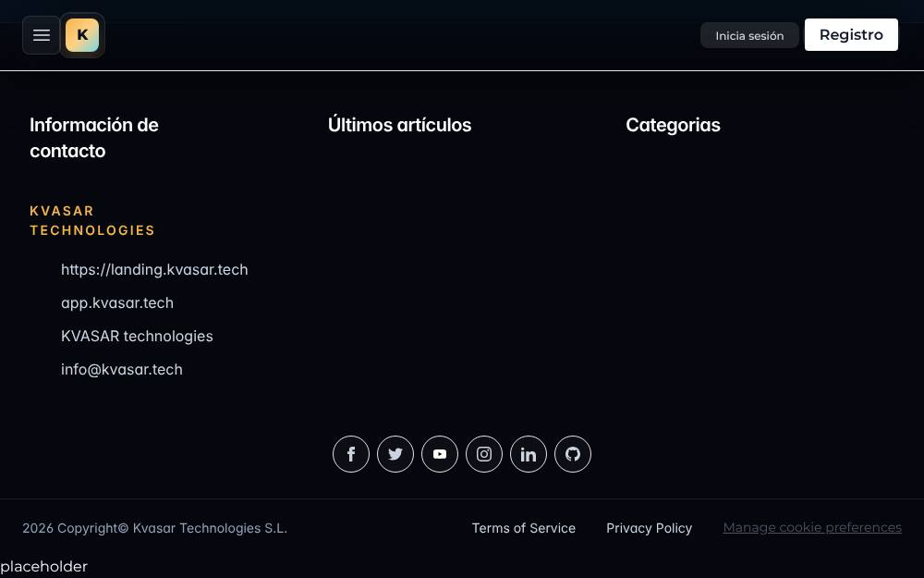Click the Registro button
924x578 pixels.
(x=851, y=35)
